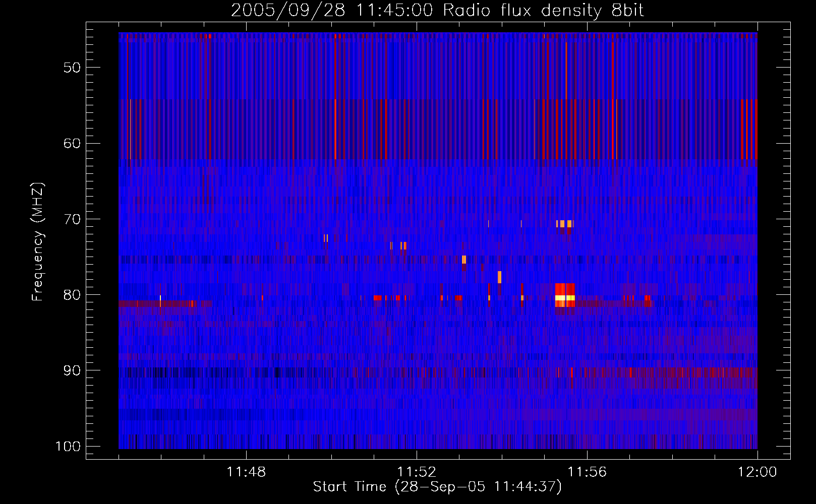
Task: Click the 11:48 time tick label
Action: point(246,472)
